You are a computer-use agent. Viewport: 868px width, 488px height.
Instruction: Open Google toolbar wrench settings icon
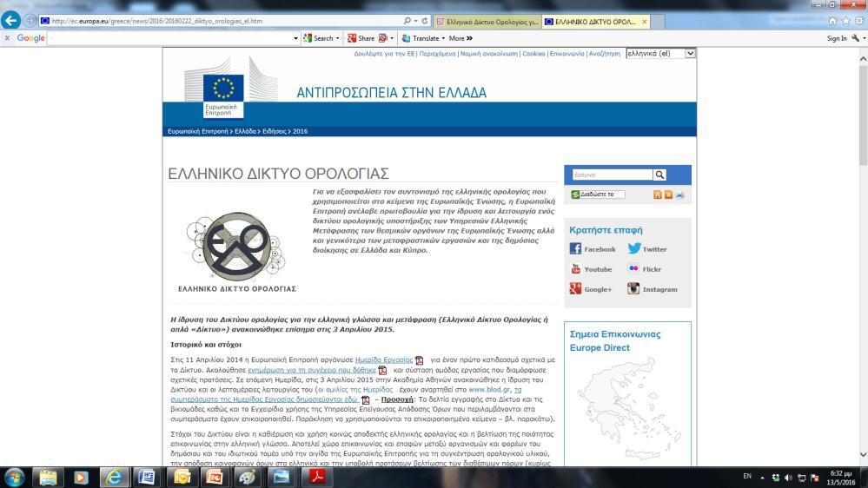click(855, 38)
